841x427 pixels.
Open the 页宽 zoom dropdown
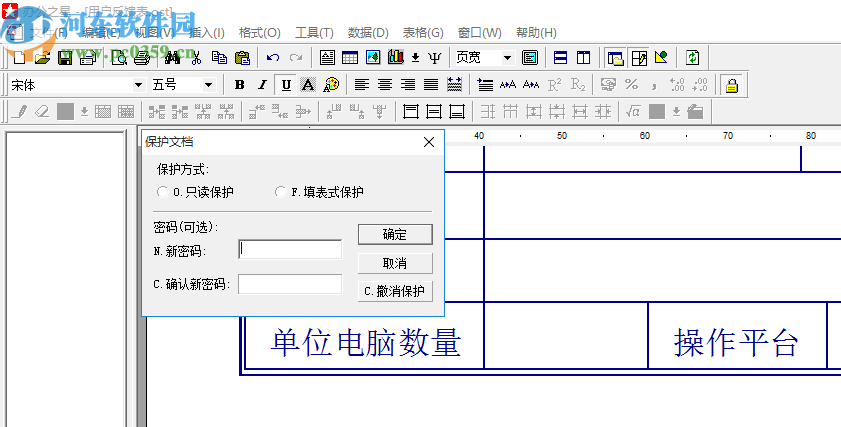pos(507,57)
